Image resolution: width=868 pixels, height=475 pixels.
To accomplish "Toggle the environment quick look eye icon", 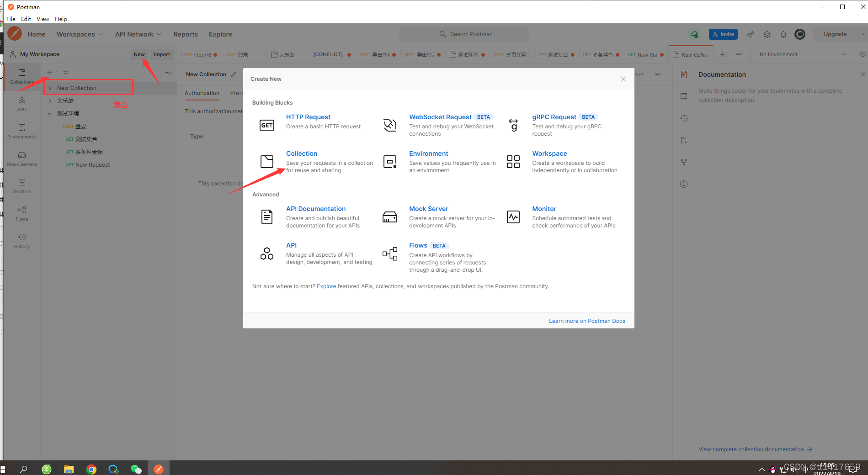I will click(863, 54).
